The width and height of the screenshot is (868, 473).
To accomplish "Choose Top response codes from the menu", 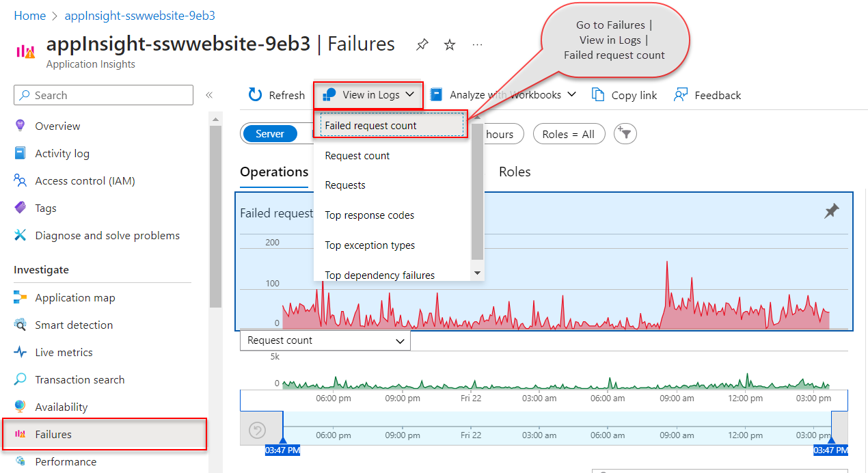I will pyautogui.click(x=369, y=215).
